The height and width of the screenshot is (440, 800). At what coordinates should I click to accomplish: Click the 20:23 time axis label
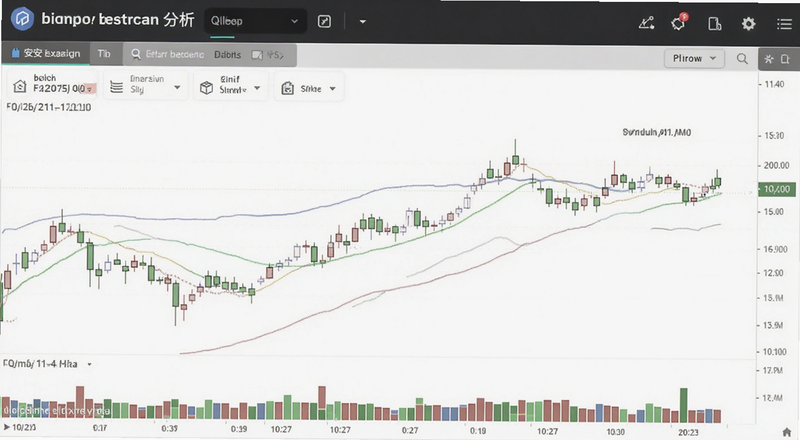pos(688,432)
